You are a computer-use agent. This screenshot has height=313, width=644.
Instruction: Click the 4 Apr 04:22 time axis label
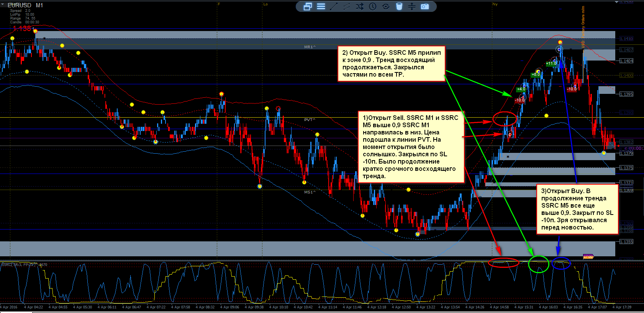point(34,307)
